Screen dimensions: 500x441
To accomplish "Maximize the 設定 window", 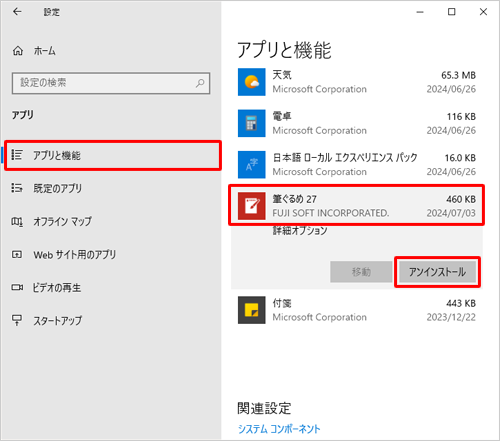I will point(451,12).
